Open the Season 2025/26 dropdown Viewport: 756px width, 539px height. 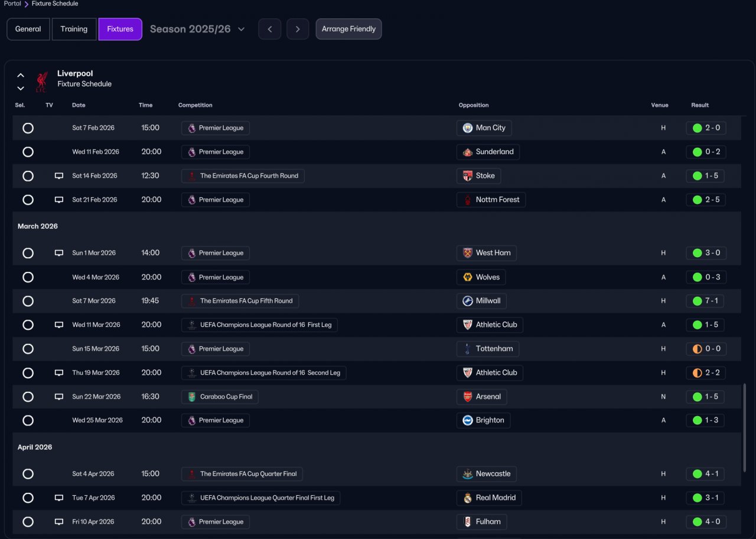[197, 29]
